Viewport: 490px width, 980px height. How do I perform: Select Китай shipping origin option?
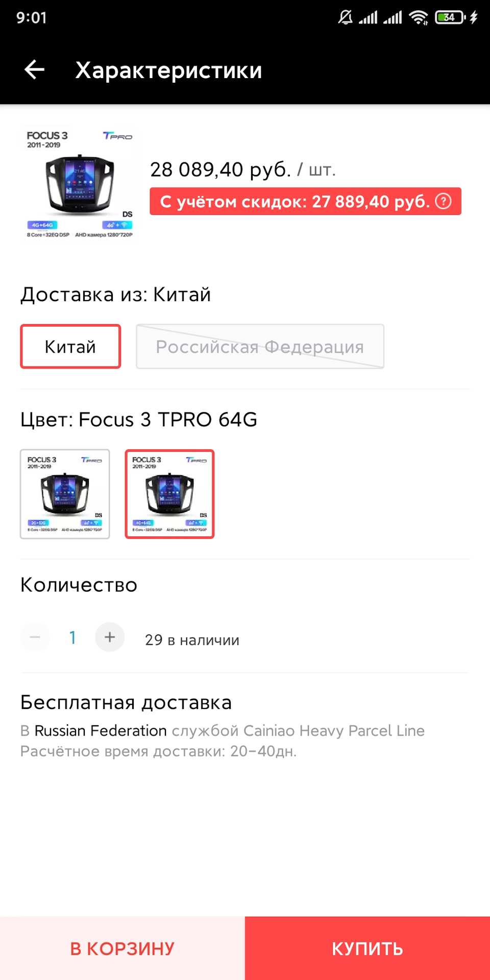point(70,347)
